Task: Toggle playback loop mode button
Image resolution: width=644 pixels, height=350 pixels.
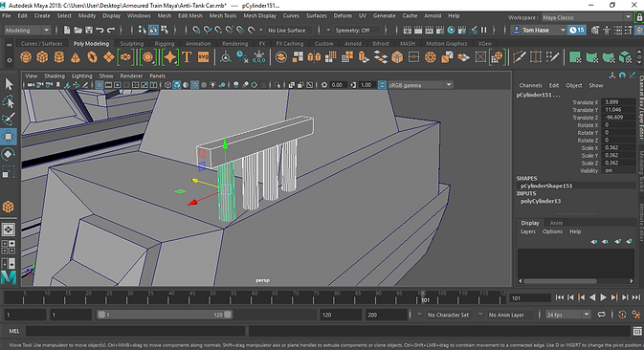Action: (x=601, y=315)
